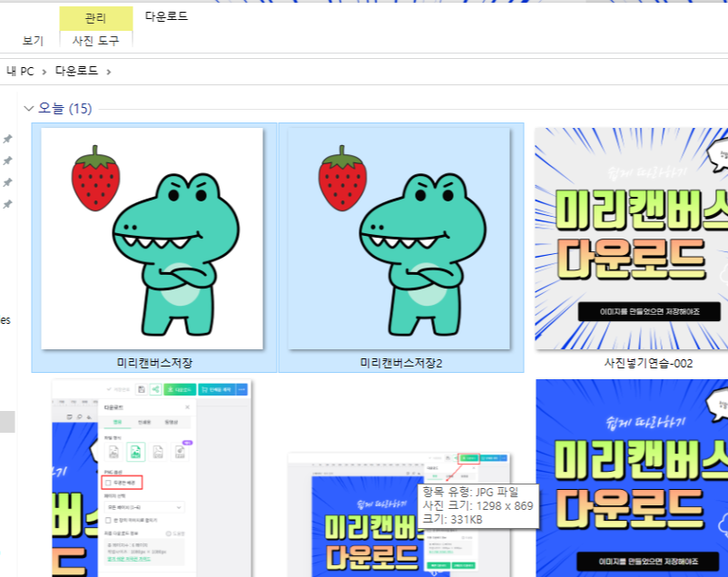Select the download-panel screenshot thumbnail
This screenshot has height=577, width=728.
[x=152, y=478]
